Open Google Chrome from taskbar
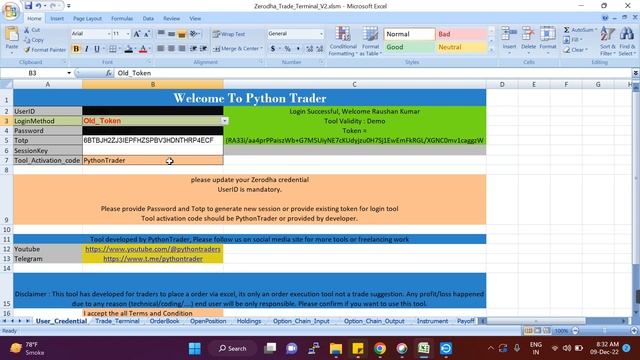The image size is (640, 360). click(x=380, y=349)
